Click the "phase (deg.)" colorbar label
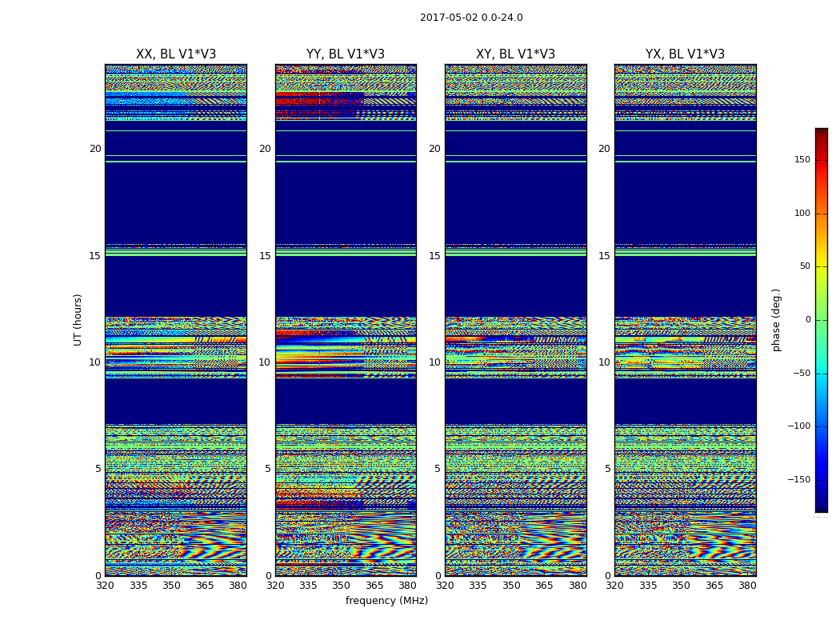 [776, 319]
